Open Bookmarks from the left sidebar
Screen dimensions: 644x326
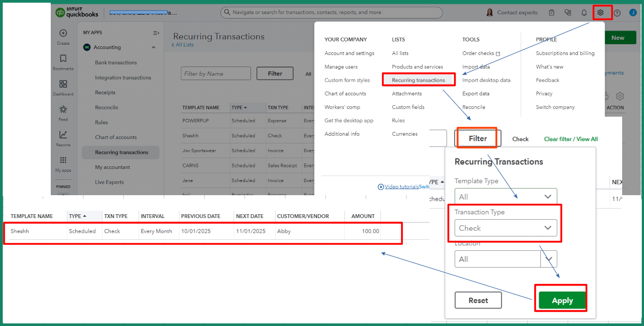tap(63, 59)
